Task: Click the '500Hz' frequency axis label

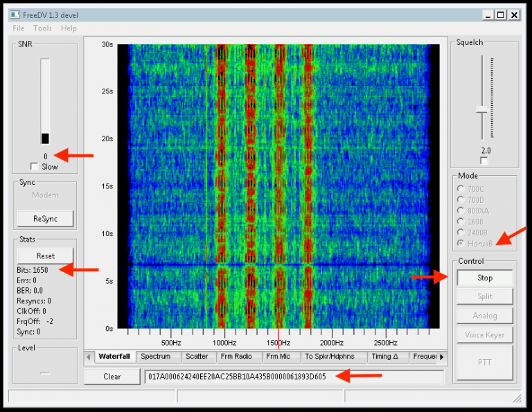Action: coord(171,343)
